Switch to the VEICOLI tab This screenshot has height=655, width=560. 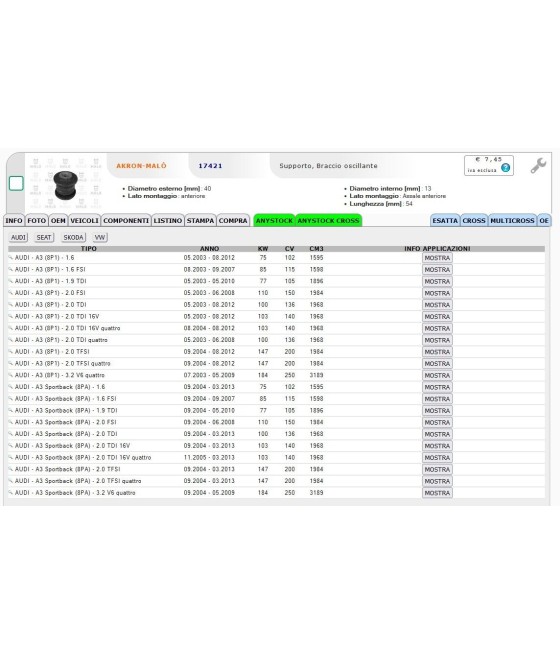pos(84,221)
